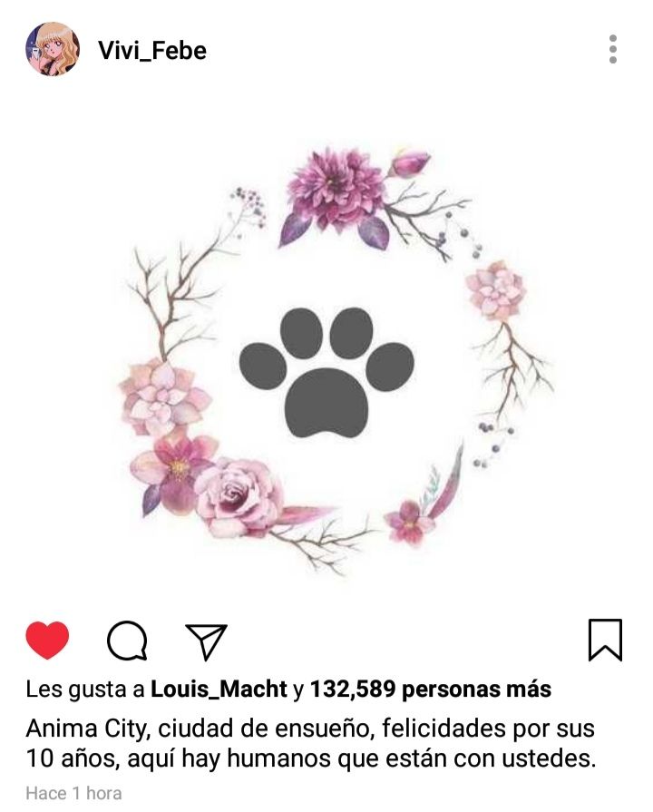Tap the small pink flower bottom right of wreath
653x812 pixels.
tap(409, 521)
